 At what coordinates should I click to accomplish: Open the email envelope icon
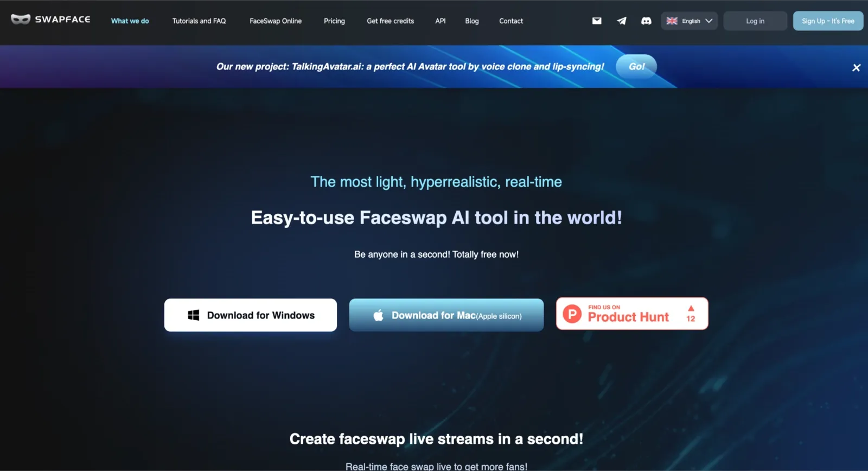coord(597,21)
